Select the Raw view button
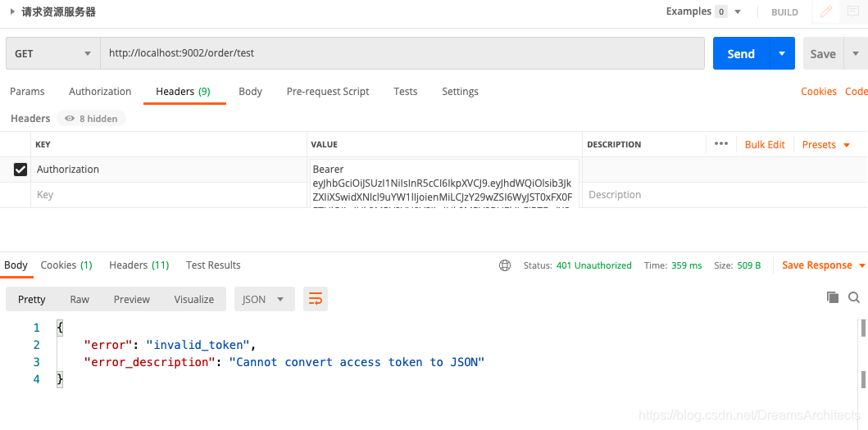The height and width of the screenshot is (430, 868). (x=80, y=299)
